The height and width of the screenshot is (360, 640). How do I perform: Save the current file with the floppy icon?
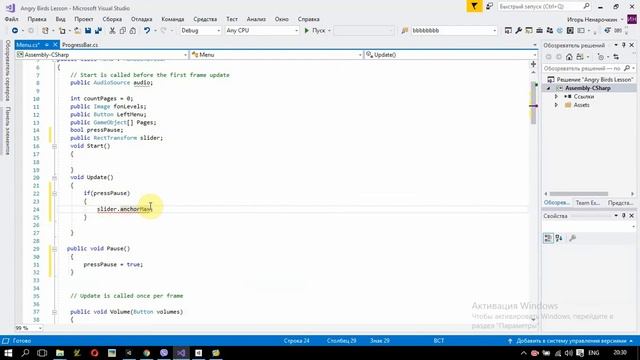click(x=88, y=31)
